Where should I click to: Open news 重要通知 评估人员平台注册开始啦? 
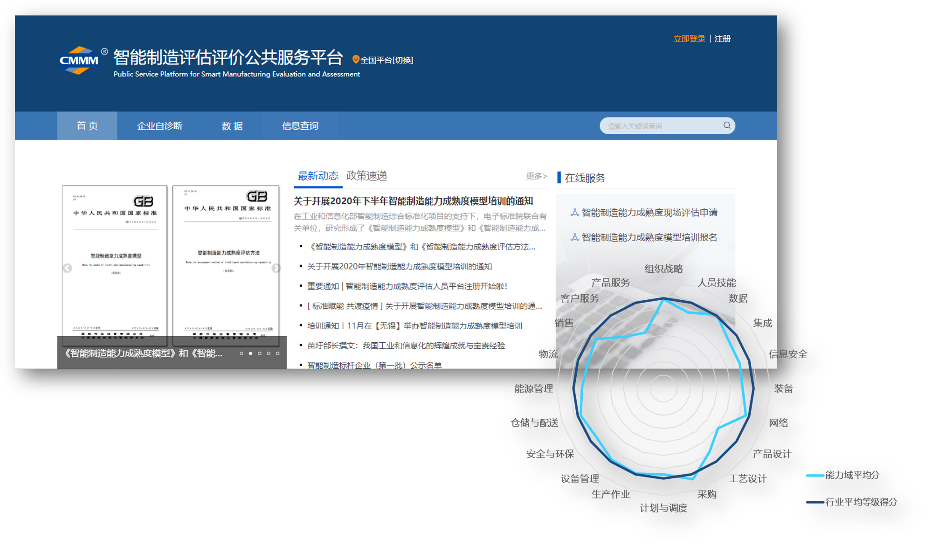[407, 286]
